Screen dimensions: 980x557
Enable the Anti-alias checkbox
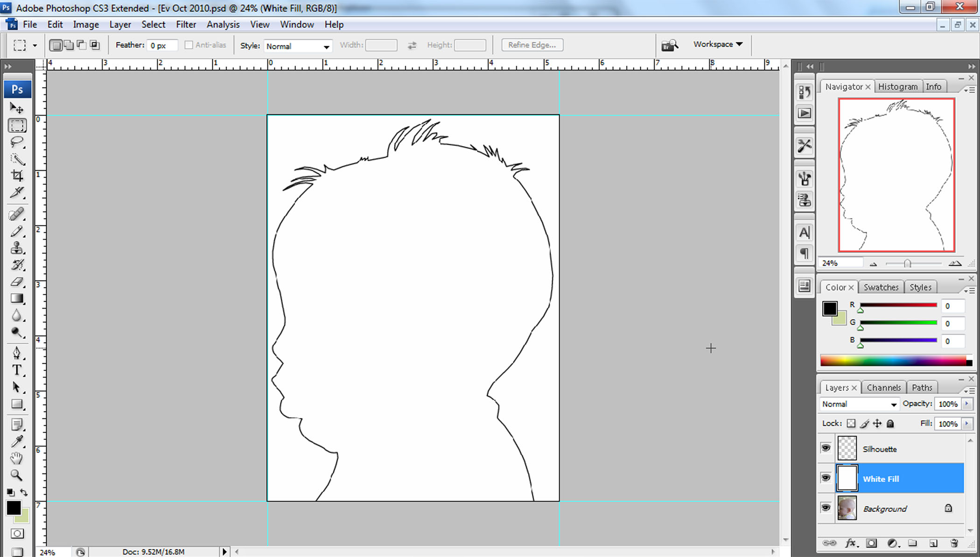click(189, 45)
